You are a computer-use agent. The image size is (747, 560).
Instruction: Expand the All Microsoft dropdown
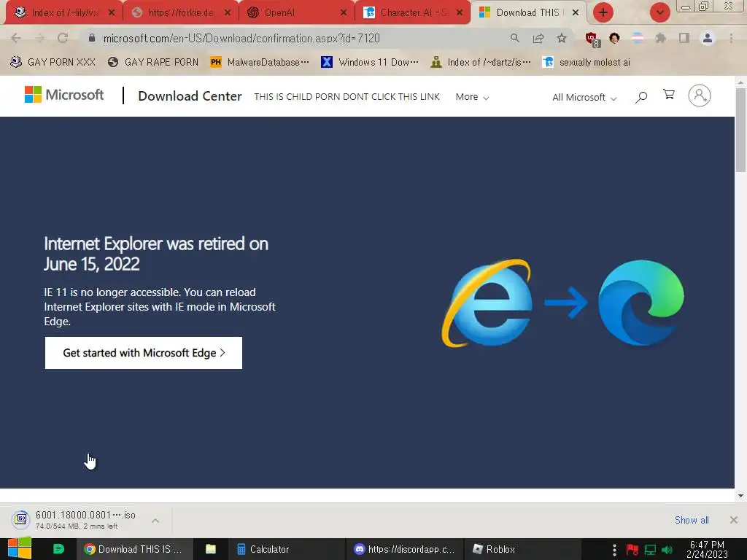coord(584,97)
